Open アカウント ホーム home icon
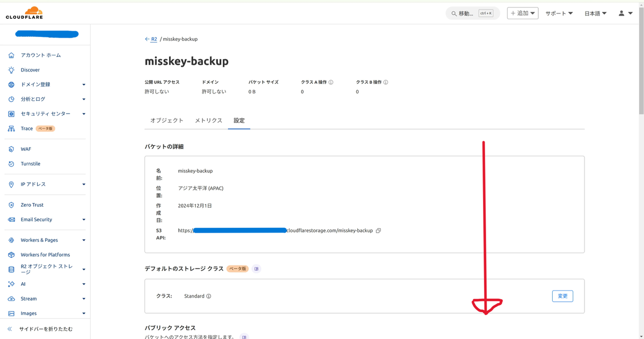This screenshot has width=644, height=339. [11, 55]
